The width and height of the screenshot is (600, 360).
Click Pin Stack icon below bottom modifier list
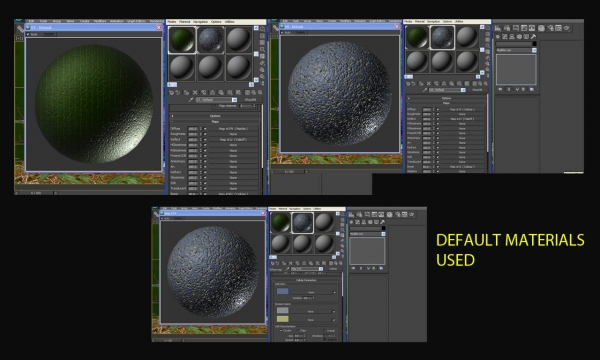coord(353,269)
